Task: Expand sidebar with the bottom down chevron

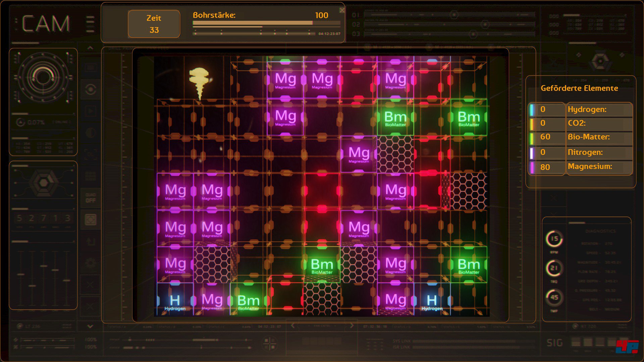Action: point(90,326)
